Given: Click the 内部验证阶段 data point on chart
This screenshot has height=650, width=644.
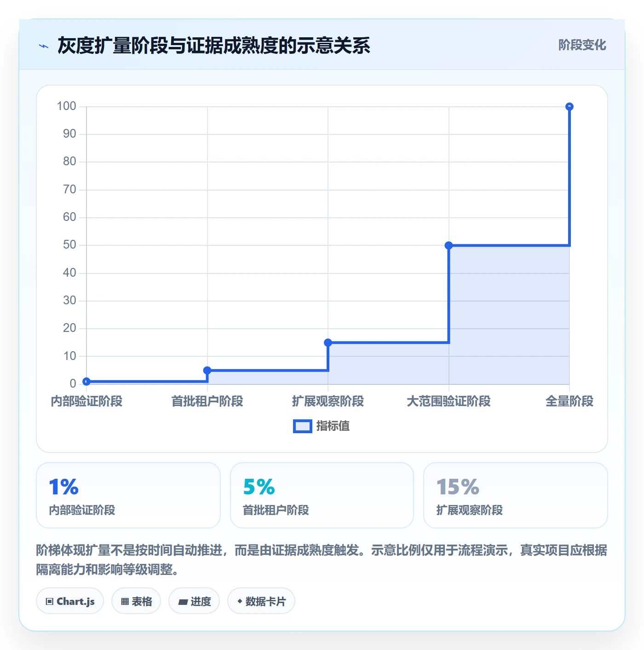Looking at the screenshot, I should 86,381.
